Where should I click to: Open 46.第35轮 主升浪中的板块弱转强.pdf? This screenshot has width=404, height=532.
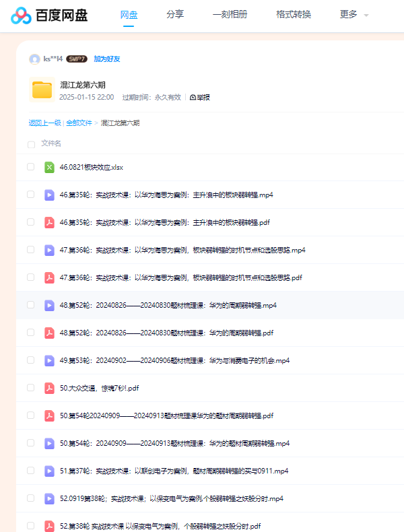pos(164,223)
